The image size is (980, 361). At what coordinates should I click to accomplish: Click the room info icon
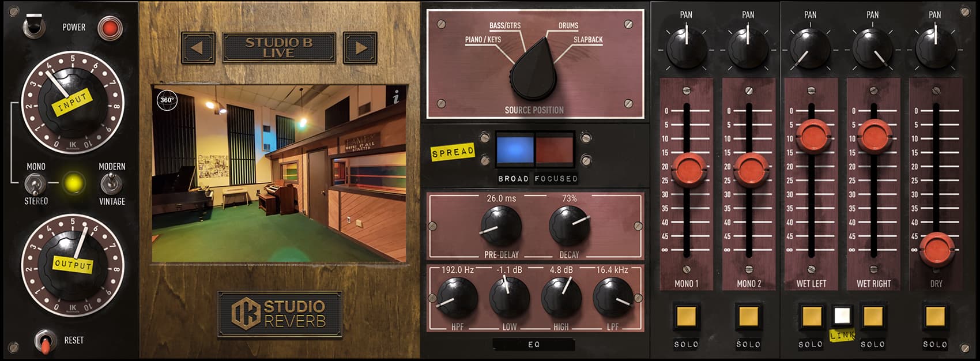pyautogui.click(x=396, y=98)
